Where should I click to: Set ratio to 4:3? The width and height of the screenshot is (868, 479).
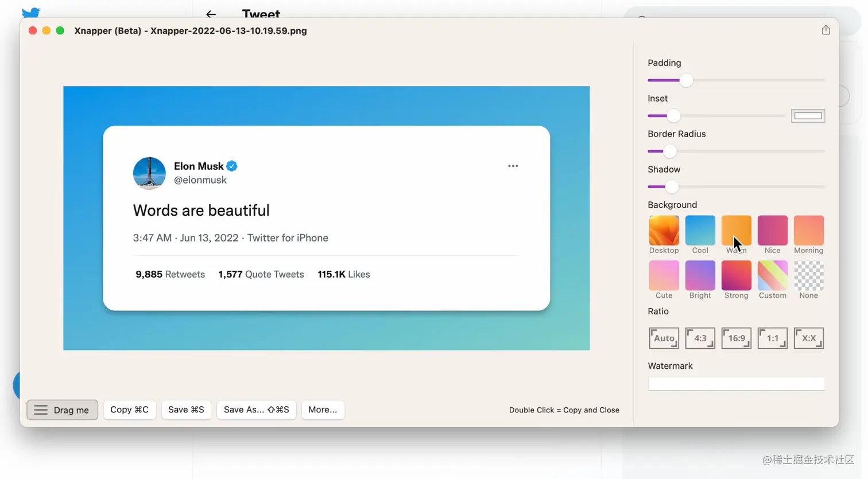(700, 338)
